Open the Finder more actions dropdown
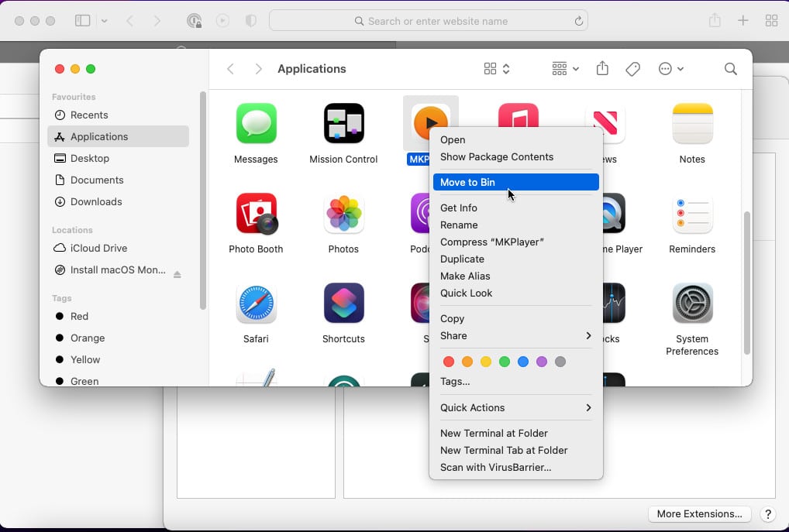The image size is (789, 532). [670, 69]
